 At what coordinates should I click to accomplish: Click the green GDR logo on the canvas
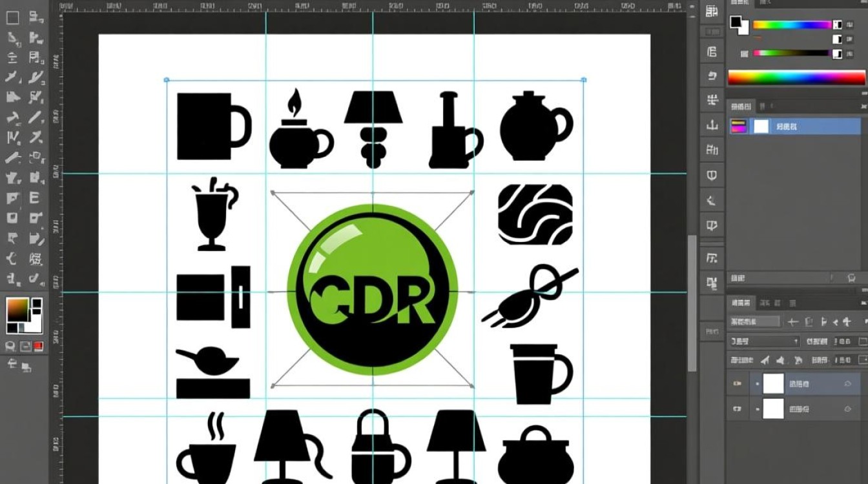pos(372,289)
